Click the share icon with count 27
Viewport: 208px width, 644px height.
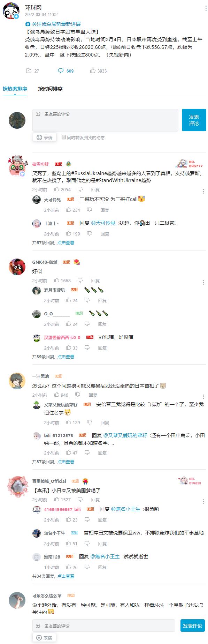point(29,71)
